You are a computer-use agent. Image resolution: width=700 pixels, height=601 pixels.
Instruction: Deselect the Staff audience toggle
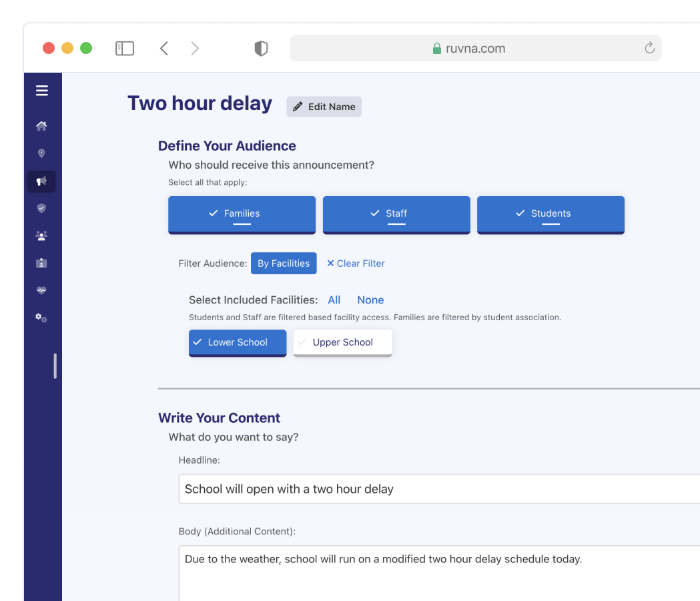(x=396, y=213)
